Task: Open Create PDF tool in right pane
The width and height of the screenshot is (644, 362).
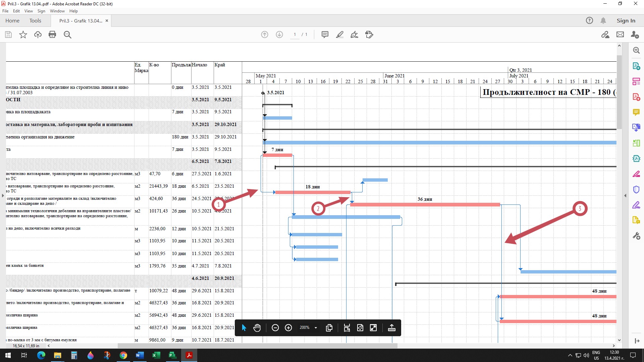Action: coord(636,97)
